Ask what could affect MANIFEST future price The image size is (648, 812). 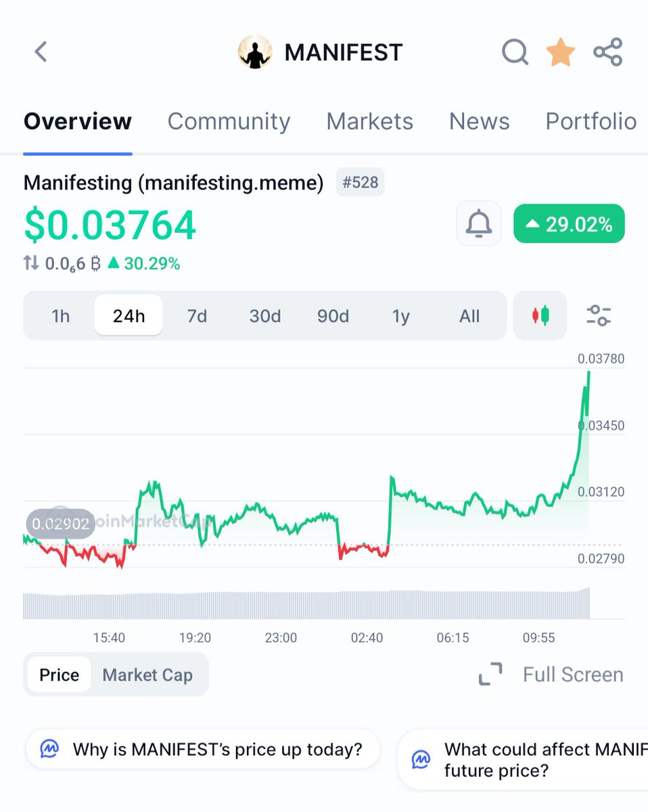(523, 759)
